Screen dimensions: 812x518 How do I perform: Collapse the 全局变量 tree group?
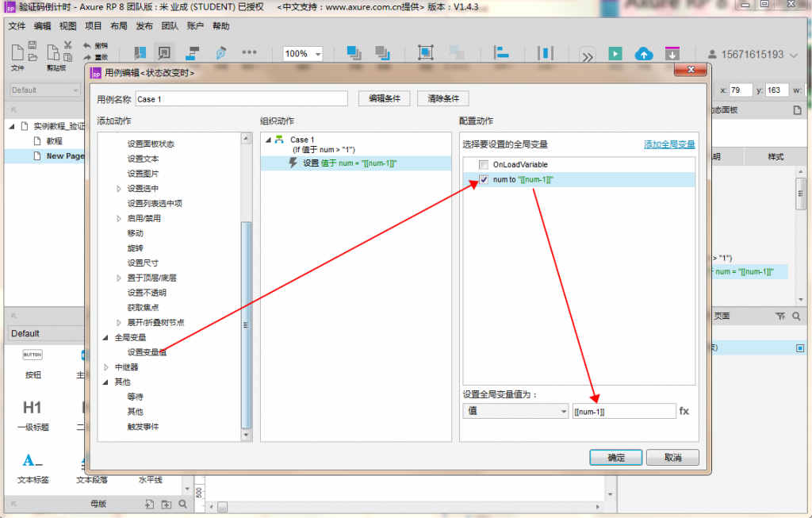pyautogui.click(x=107, y=337)
